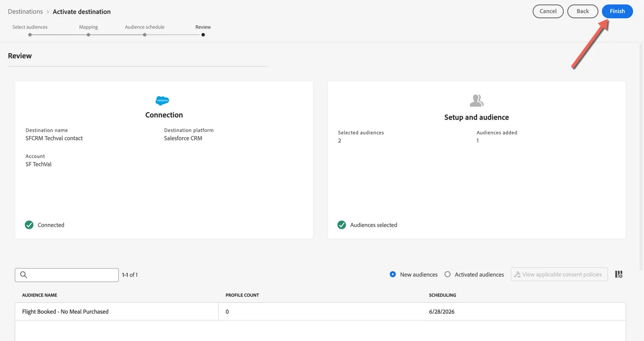Click the SCHEDULING column header
The image size is (644, 341).
click(x=442, y=295)
